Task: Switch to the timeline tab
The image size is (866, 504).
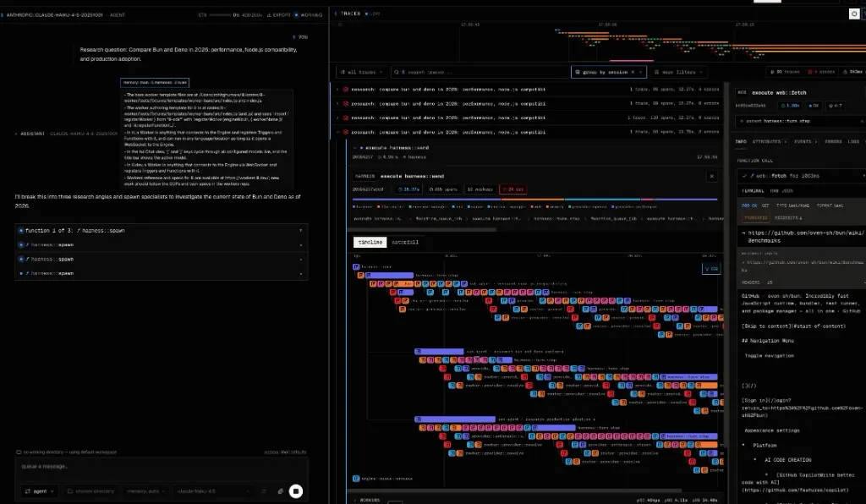Action: click(x=370, y=243)
